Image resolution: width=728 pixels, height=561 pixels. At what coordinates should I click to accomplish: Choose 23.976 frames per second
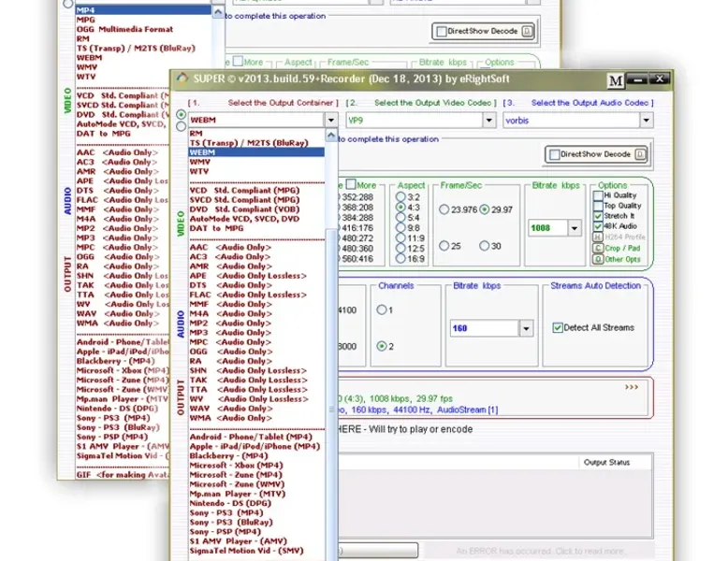point(444,209)
